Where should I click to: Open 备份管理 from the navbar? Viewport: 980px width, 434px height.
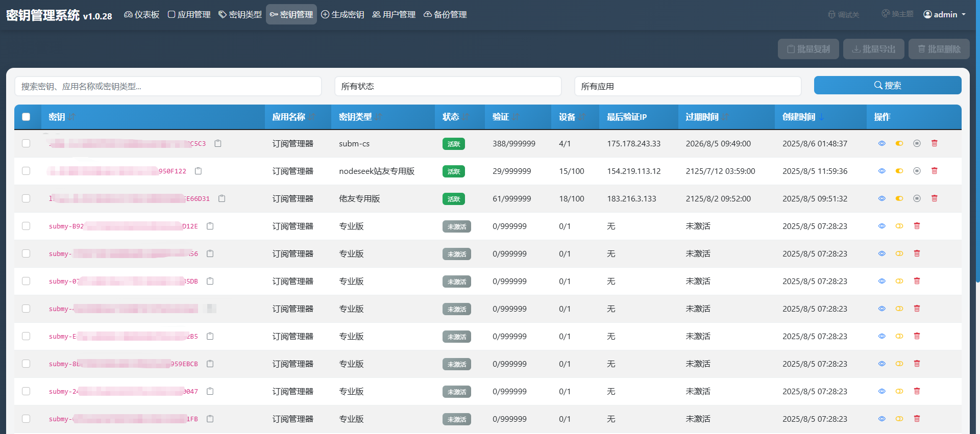(445, 14)
